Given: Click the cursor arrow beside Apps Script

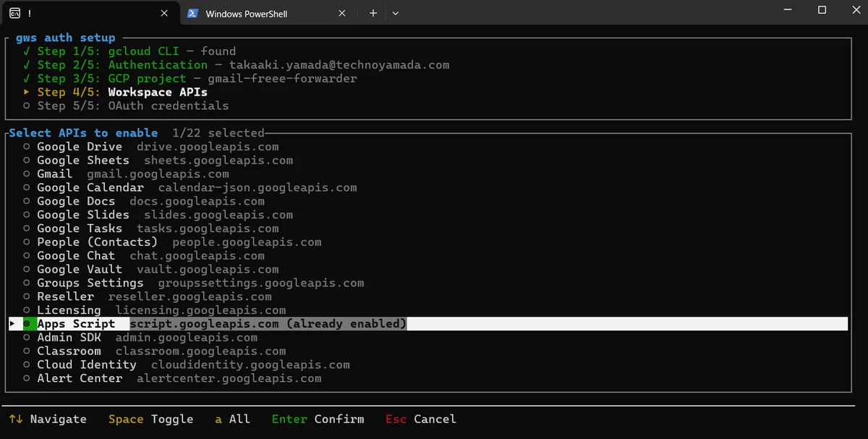Looking at the screenshot, I should point(13,324).
